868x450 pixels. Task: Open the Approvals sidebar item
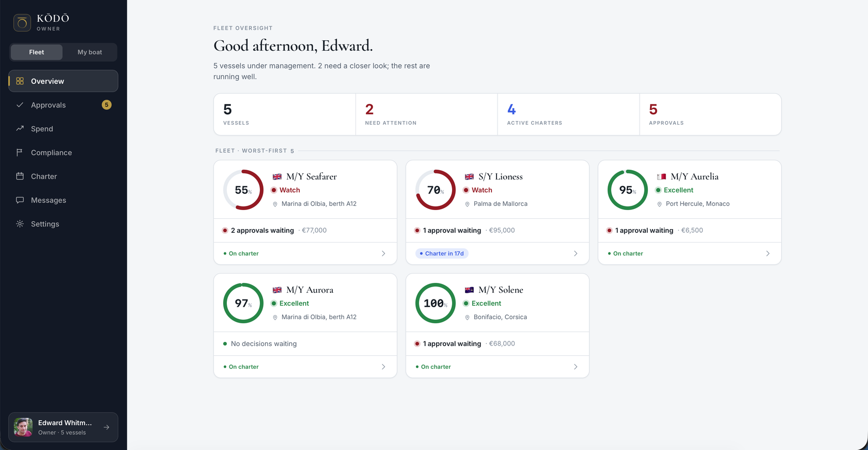(63, 105)
